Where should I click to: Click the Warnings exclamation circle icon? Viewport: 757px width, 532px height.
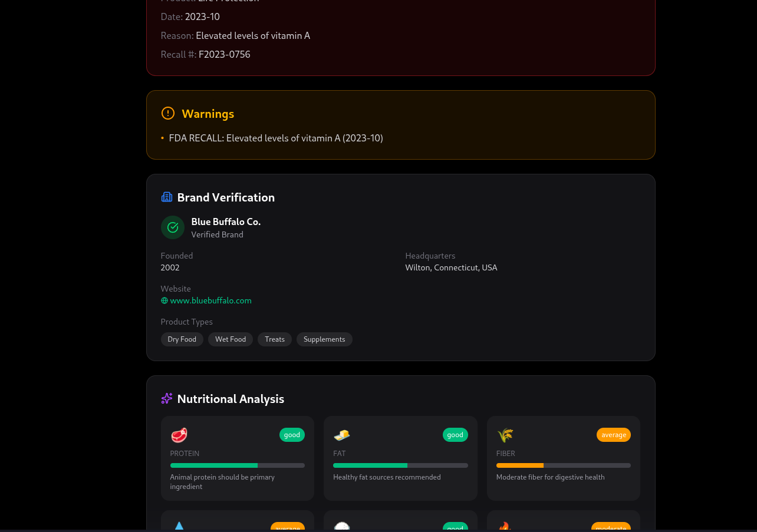(x=168, y=113)
